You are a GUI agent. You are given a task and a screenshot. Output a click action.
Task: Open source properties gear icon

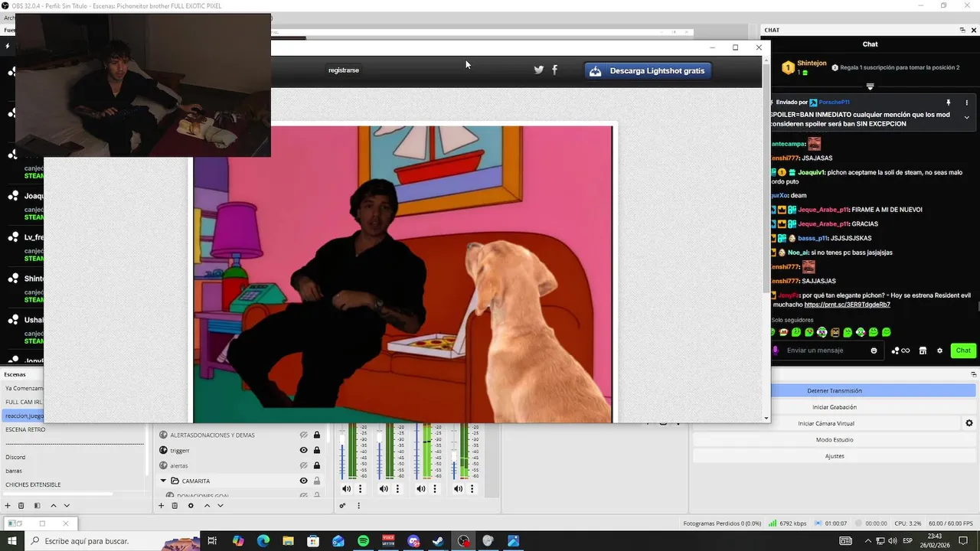191,505
